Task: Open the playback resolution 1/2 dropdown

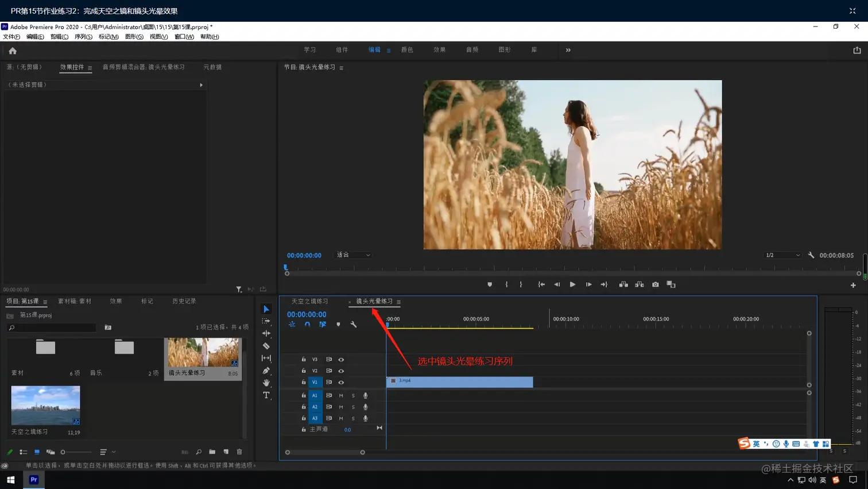Action: pyautogui.click(x=782, y=255)
